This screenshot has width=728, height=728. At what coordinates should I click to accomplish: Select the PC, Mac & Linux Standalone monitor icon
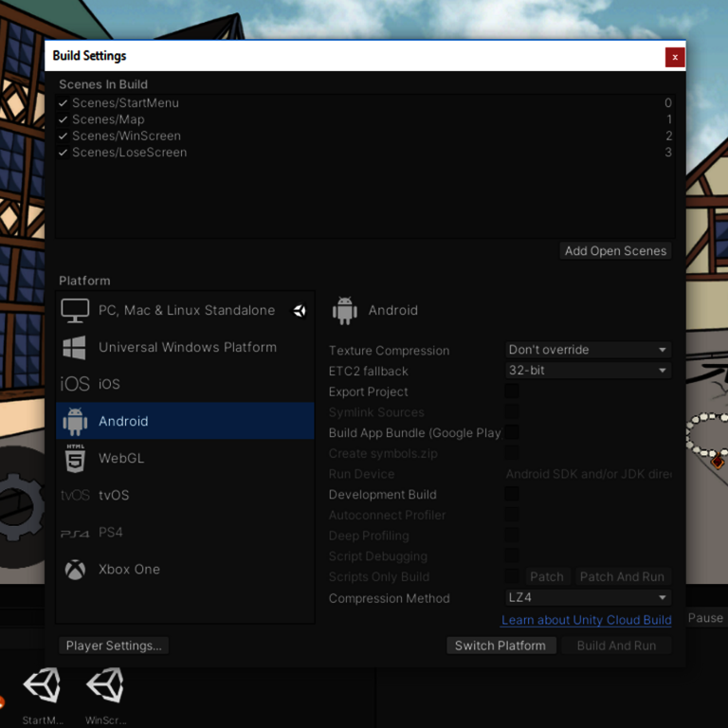[x=75, y=311]
